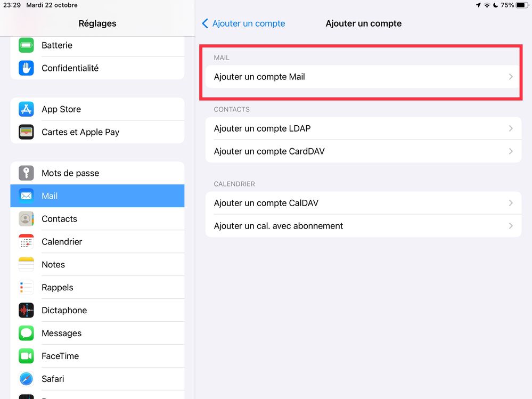The height and width of the screenshot is (399, 532).
Task: Expand chevron for Ajouter un compte CalDAV
Action: click(x=511, y=203)
